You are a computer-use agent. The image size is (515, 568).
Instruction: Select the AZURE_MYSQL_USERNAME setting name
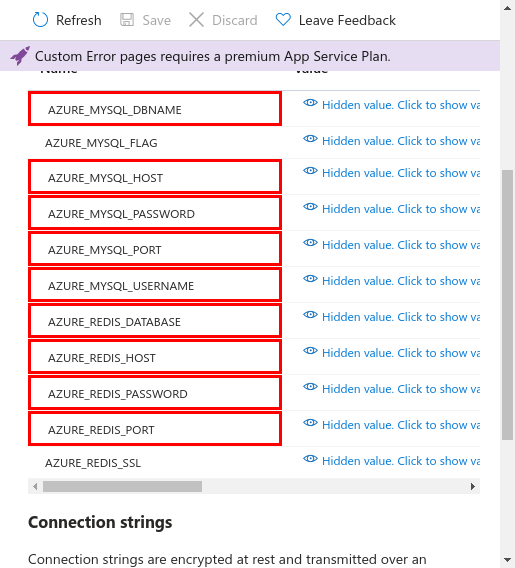tap(121, 286)
